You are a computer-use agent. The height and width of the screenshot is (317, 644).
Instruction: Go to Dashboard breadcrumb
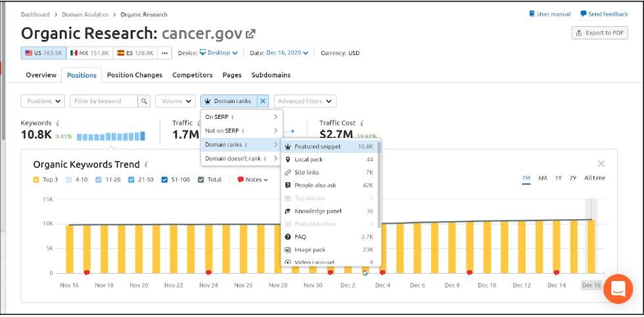point(35,14)
